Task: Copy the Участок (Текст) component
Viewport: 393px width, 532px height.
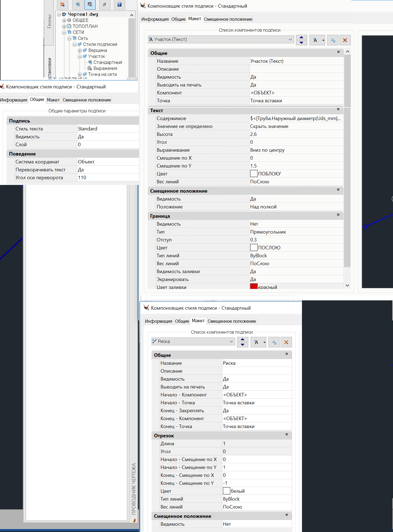Action: (x=333, y=40)
